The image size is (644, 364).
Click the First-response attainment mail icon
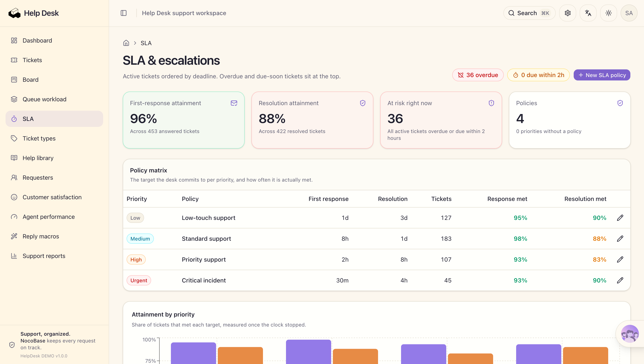pyautogui.click(x=234, y=103)
